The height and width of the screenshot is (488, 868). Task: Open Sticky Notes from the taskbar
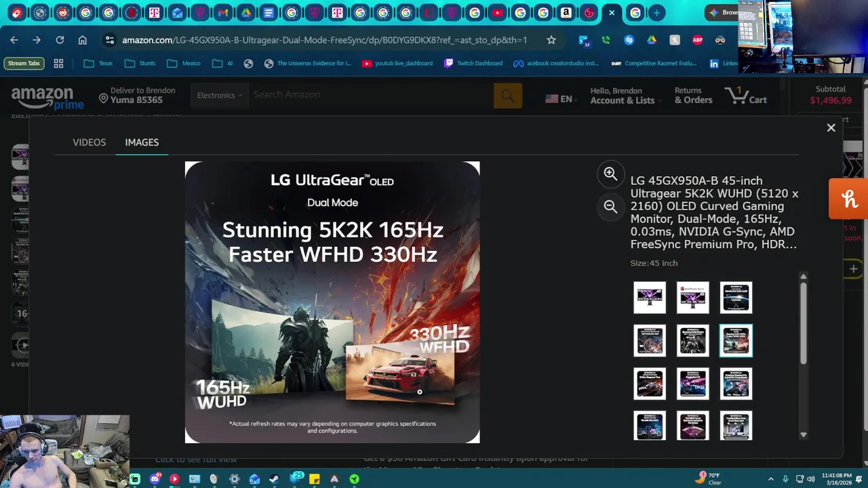pyautogui.click(x=315, y=479)
